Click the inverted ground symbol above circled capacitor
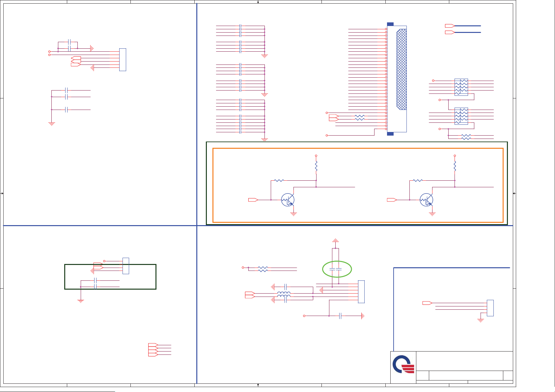 (x=335, y=241)
